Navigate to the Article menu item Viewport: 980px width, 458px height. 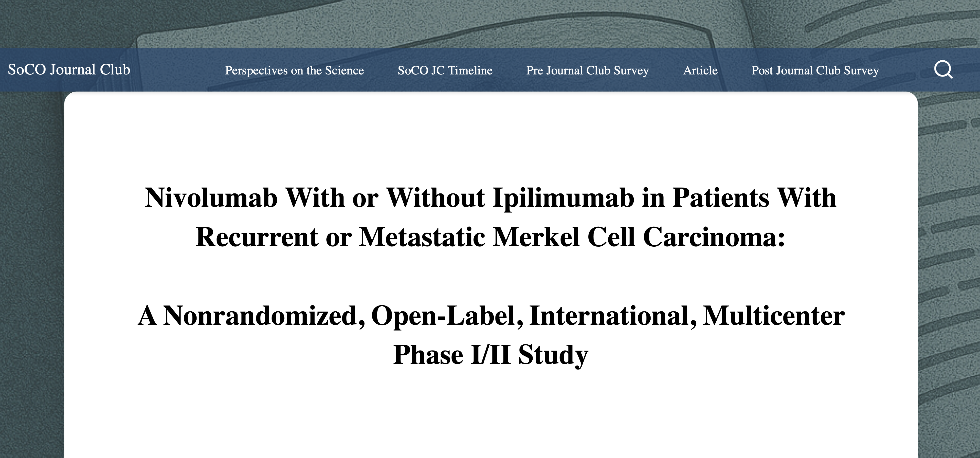coord(700,70)
